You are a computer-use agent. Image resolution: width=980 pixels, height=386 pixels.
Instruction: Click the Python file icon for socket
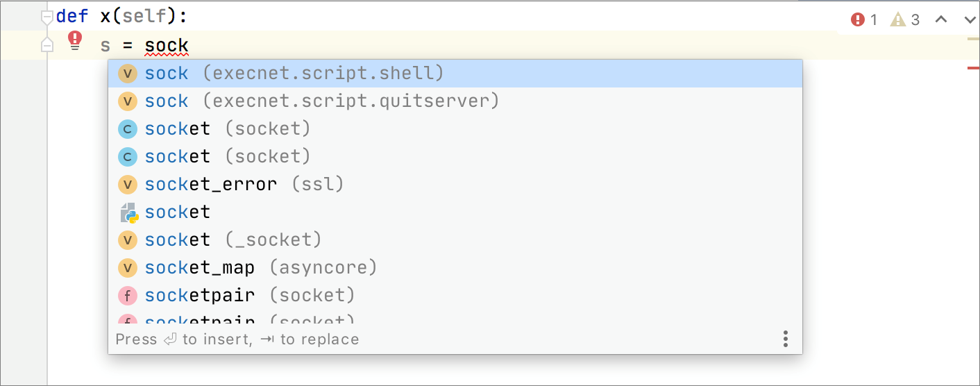pos(128,212)
